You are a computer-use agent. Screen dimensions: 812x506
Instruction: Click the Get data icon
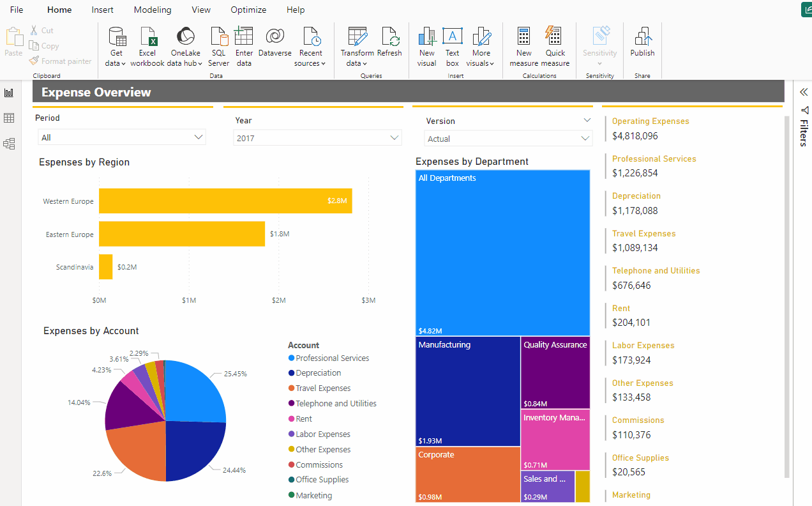(x=117, y=38)
